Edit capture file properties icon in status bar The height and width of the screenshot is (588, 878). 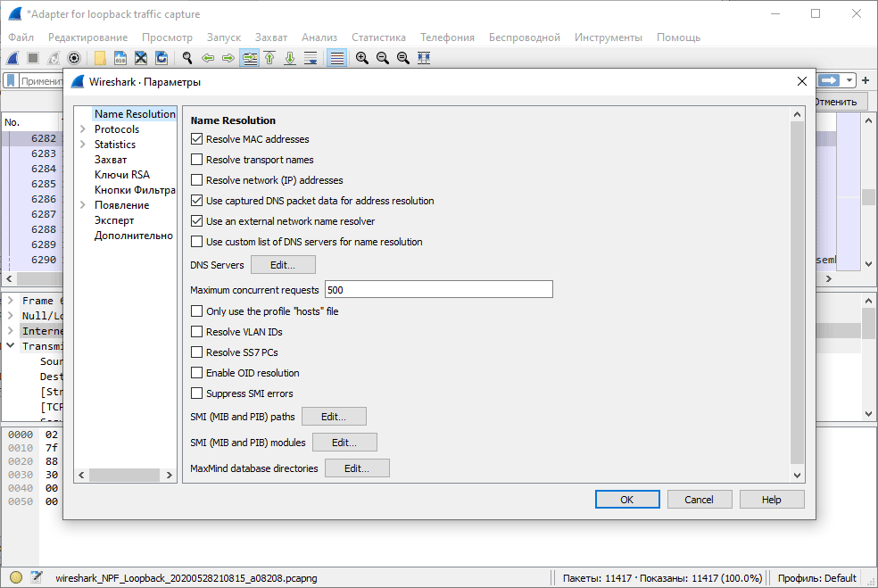(x=37, y=577)
